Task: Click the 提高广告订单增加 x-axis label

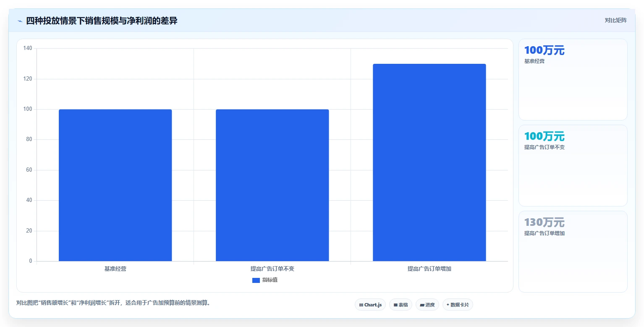Action: click(429, 269)
